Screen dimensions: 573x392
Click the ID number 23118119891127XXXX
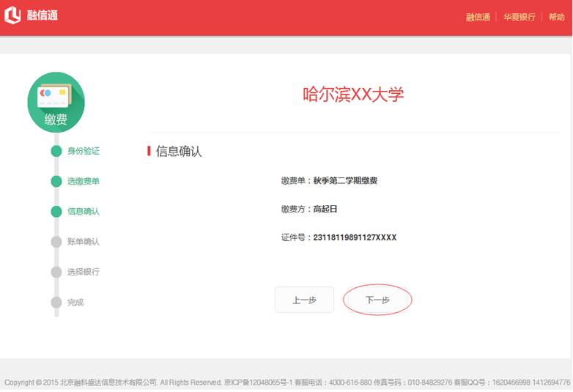tap(355, 237)
